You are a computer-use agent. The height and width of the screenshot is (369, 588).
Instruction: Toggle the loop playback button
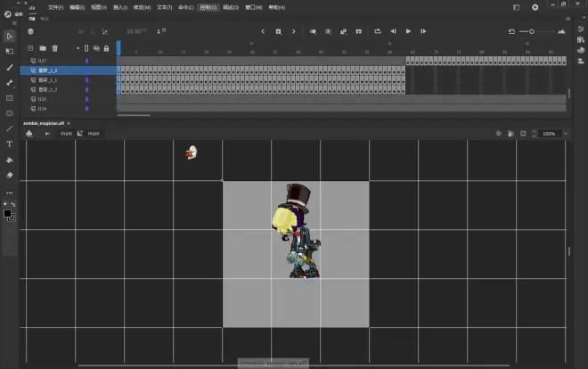tap(378, 31)
